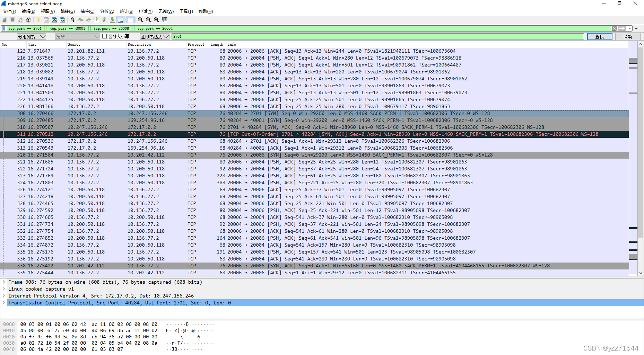This screenshot has height=355, width=644.
Task: Open the 正则表达式 search type dropdown
Action: click(x=155, y=36)
